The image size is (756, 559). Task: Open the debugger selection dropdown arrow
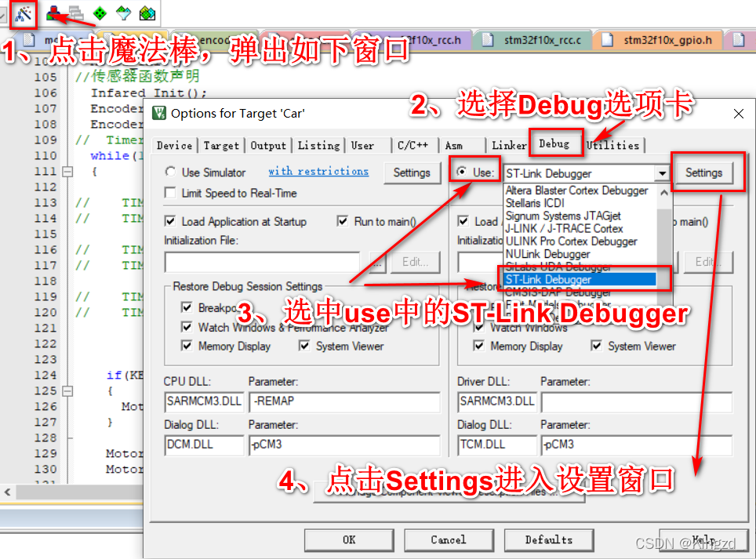pyautogui.click(x=663, y=173)
